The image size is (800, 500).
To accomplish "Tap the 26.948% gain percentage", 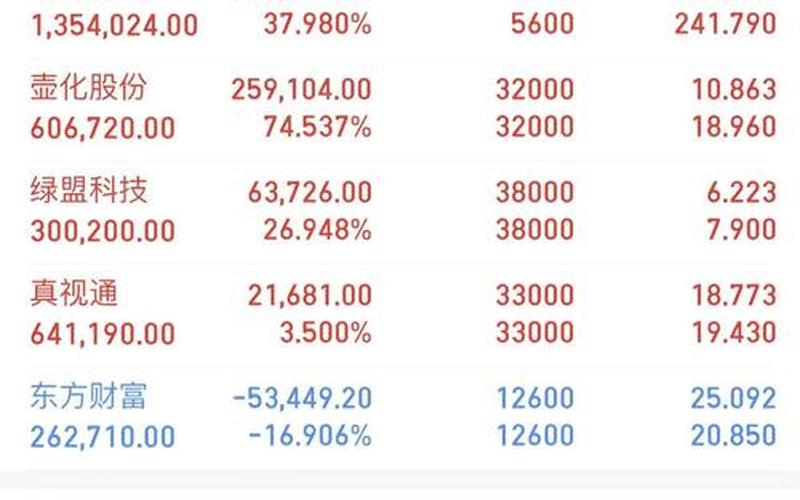I will click(317, 230).
